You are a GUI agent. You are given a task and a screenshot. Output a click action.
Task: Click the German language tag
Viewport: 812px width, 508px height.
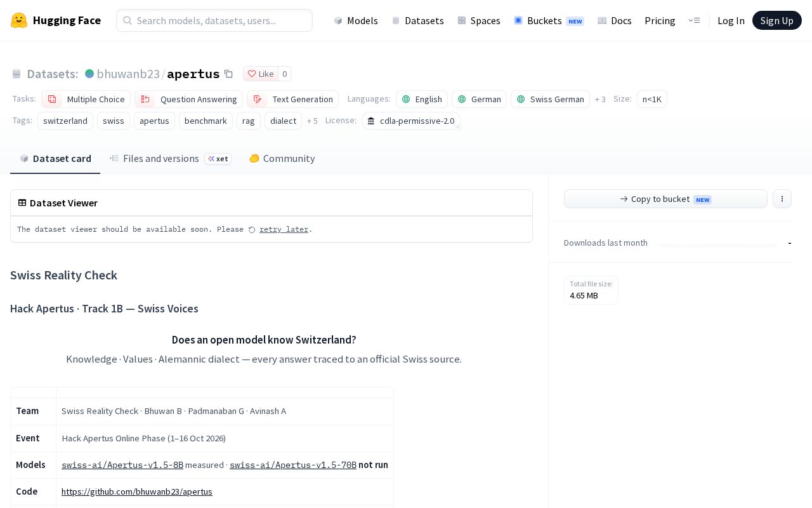[x=479, y=99]
